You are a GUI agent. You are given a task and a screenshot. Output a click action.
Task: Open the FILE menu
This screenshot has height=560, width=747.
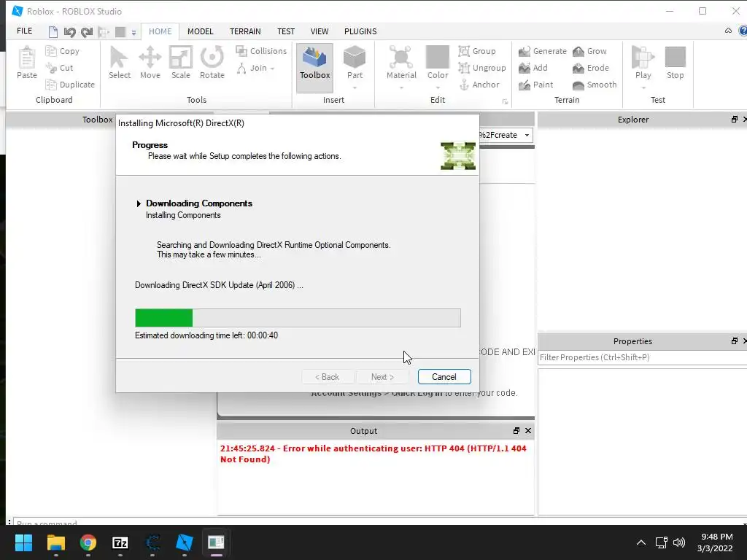tap(25, 31)
